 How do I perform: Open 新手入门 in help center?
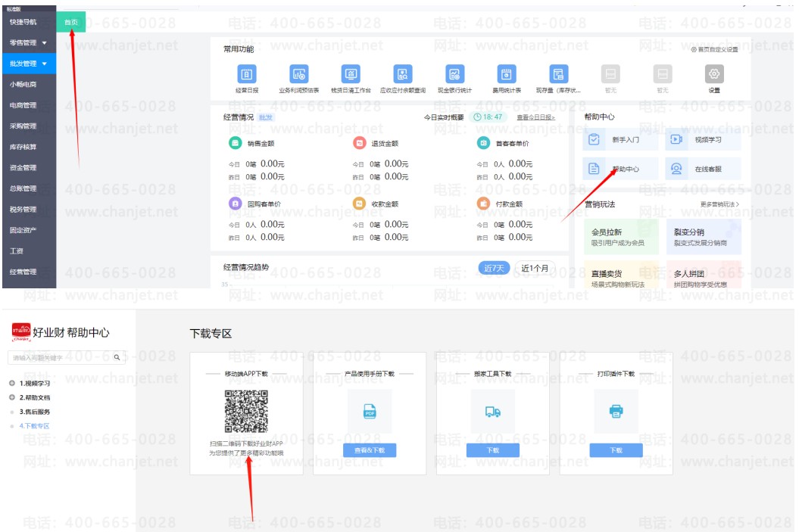620,139
